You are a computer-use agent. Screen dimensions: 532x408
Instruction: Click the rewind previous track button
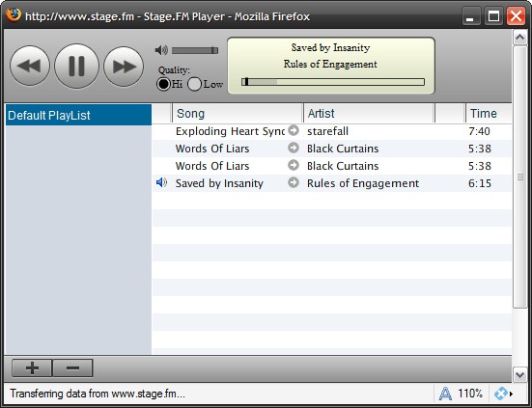click(x=30, y=66)
